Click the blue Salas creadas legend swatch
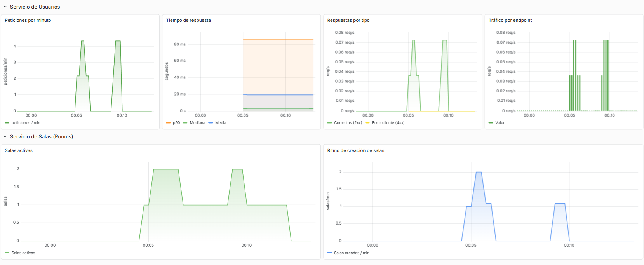This screenshot has width=644, height=265. 329,253
